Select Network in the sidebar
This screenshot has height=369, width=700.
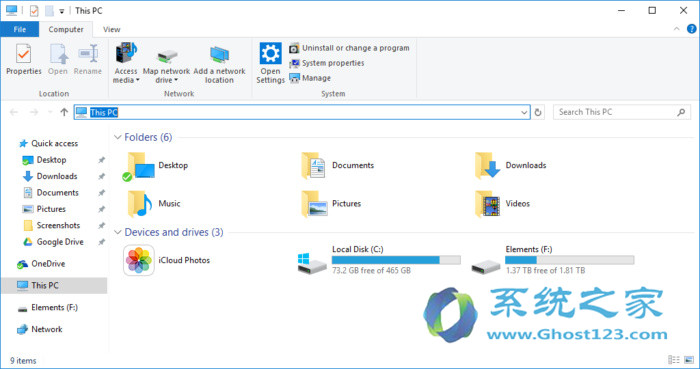coord(40,329)
